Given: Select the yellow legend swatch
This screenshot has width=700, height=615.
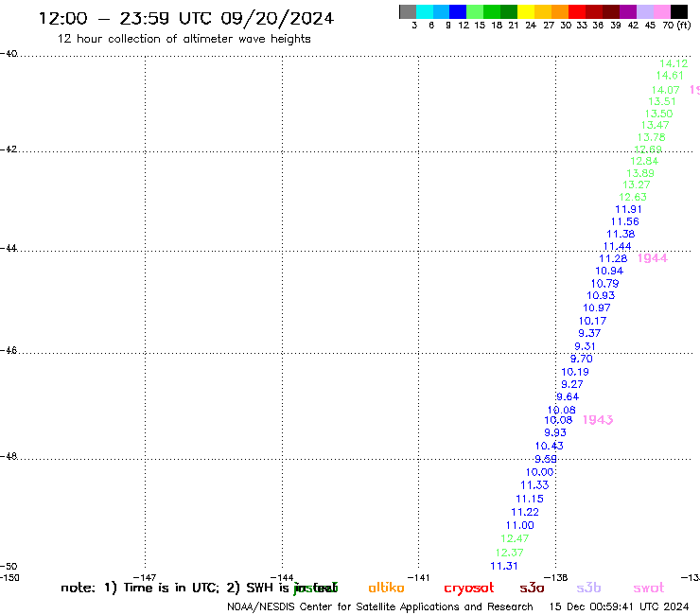Looking at the screenshot, I should tap(526, 11).
